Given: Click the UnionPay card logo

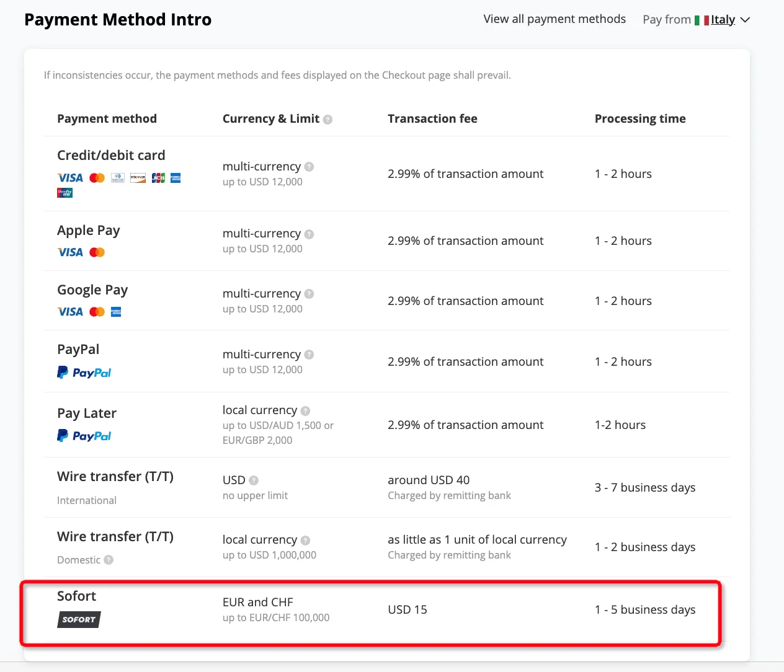Looking at the screenshot, I should (x=65, y=193).
